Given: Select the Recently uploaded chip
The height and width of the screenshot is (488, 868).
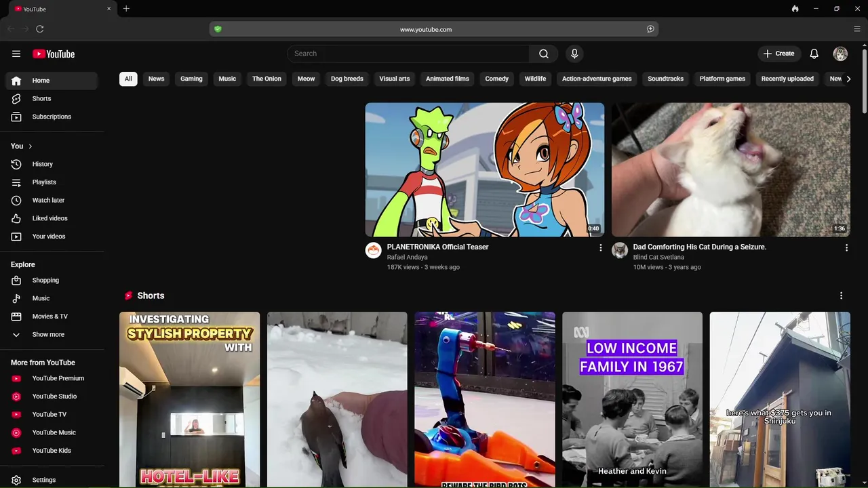Looking at the screenshot, I should pyautogui.click(x=787, y=79).
